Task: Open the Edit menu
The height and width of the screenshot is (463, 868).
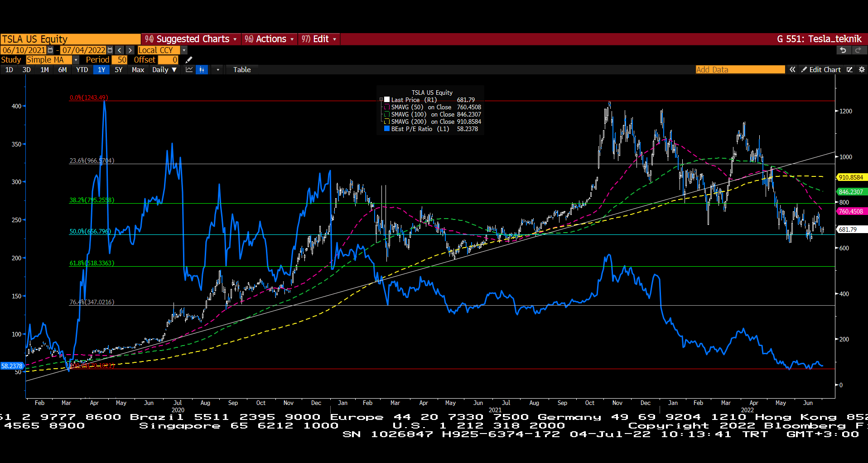Action: 319,39
